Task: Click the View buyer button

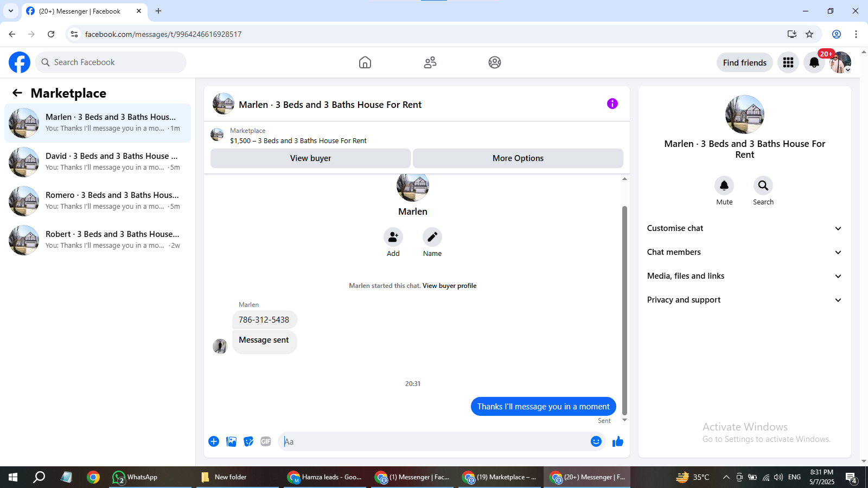Action: [310, 158]
